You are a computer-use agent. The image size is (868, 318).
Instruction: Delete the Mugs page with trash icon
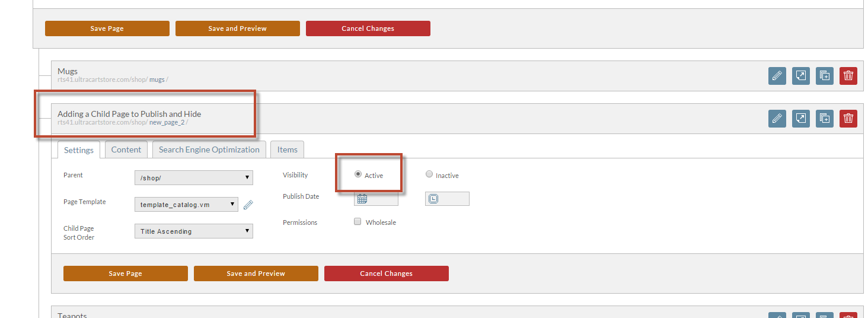coord(848,76)
